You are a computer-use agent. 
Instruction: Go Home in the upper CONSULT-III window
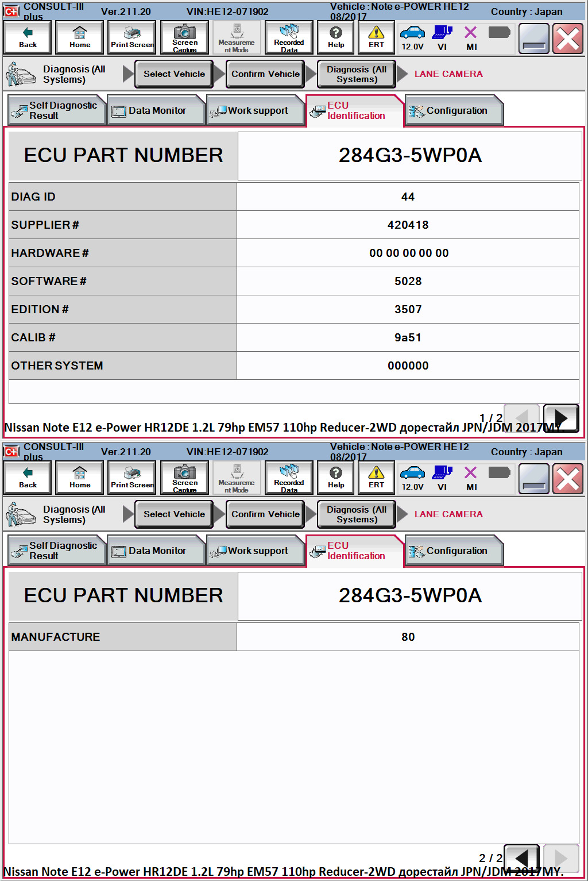(80, 37)
